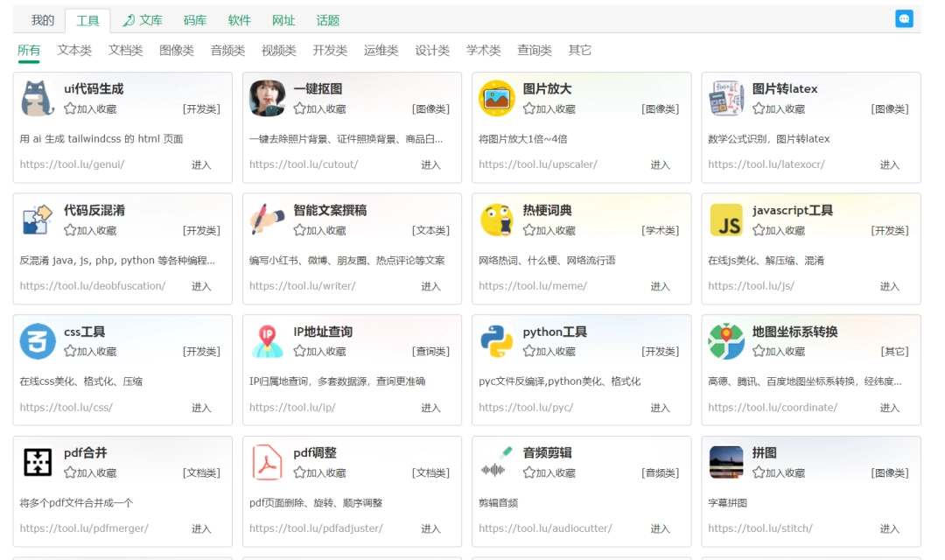Screen dimensions: 945x560
Task: Click the 热梗词典 emoji icon
Action: tap(497, 220)
